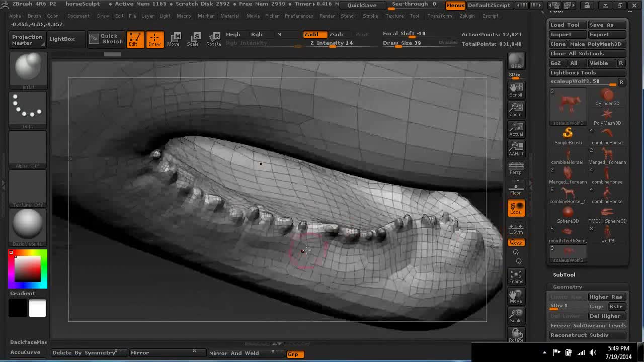
Task: Open the Texture Off selector
Action: click(x=28, y=188)
